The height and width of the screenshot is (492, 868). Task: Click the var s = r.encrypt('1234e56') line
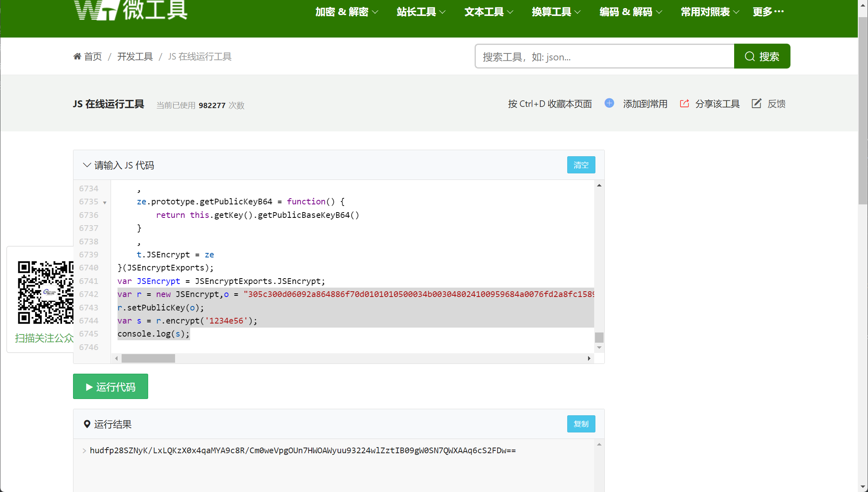pos(187,321)
